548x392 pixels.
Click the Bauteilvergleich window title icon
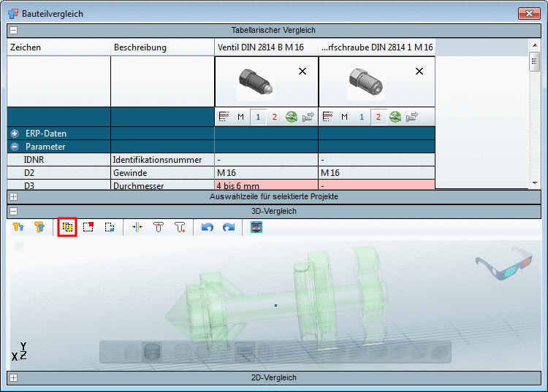[13, 14]
